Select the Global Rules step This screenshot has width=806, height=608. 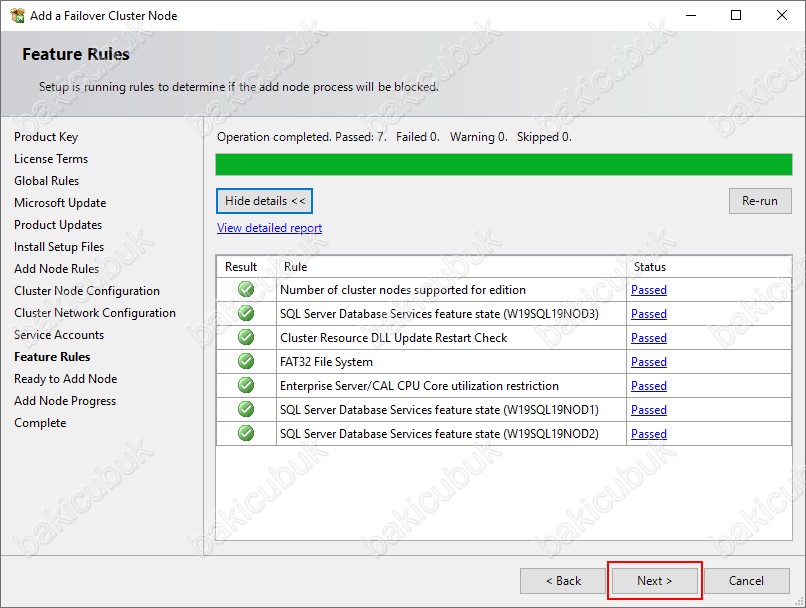[x=47, y=181]
